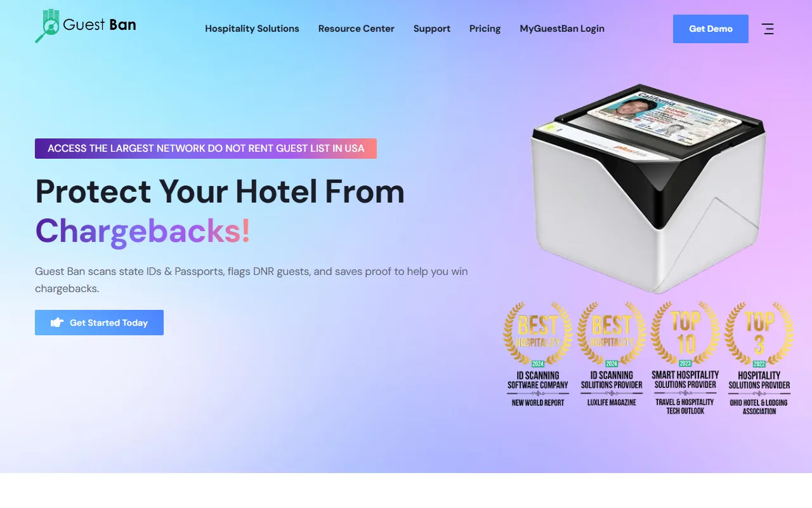Expand the Resource Center menu
812x508 pixels.
[357, 29]
